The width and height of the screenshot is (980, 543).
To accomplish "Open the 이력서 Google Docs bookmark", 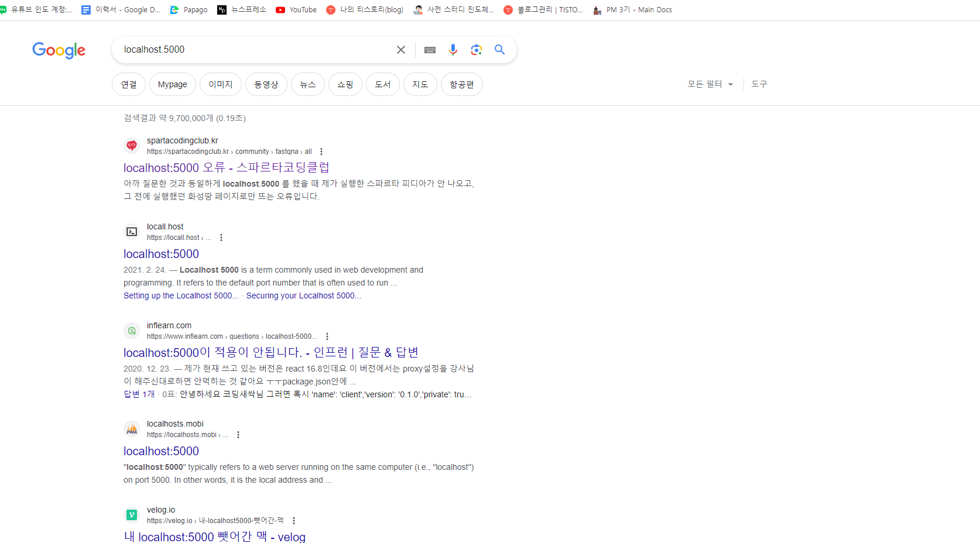I will point(121,10).
